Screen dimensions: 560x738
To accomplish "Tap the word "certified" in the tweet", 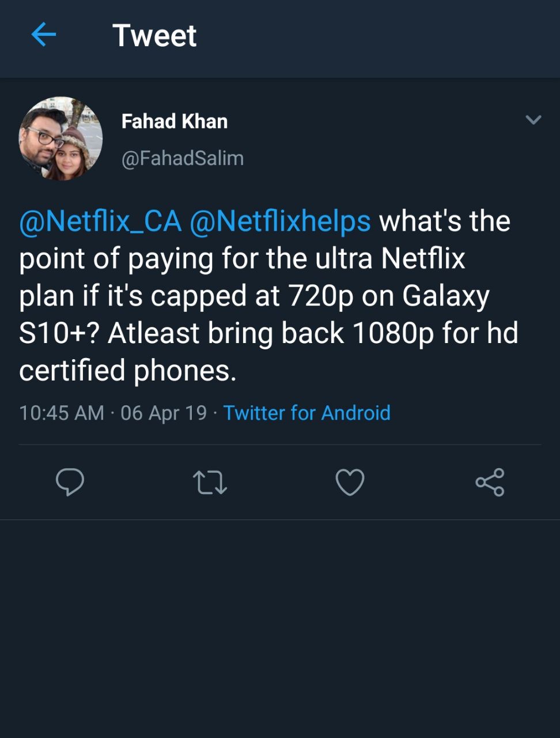I will point(72,370).
